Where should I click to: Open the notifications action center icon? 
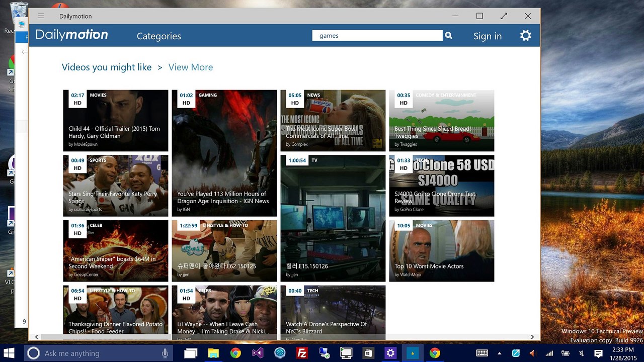(x=598, y=353)
